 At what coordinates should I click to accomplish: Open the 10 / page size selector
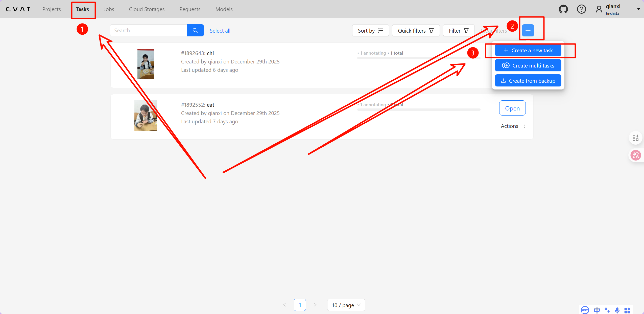tap(346, 305)
